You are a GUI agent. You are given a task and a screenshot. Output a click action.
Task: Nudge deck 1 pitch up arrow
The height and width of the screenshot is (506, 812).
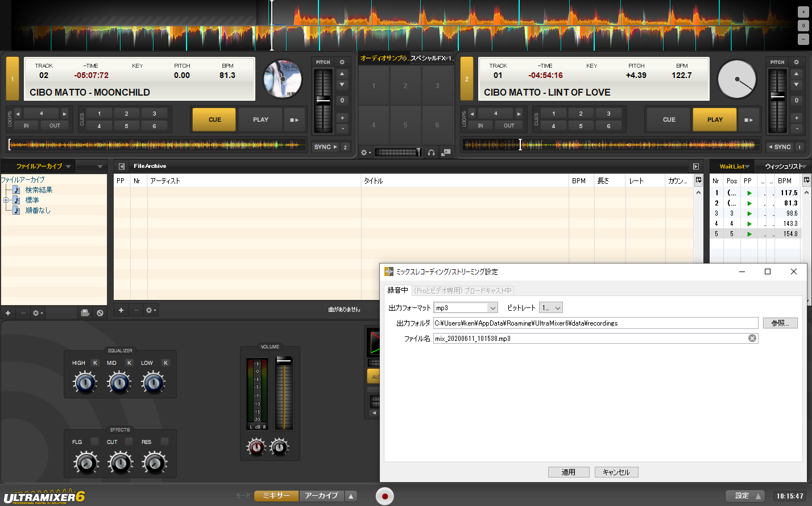342,73
